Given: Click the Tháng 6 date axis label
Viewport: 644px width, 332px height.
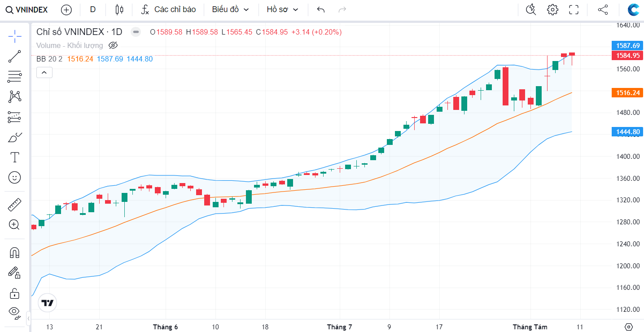Looking at the screenshot, I should (165, 327).
